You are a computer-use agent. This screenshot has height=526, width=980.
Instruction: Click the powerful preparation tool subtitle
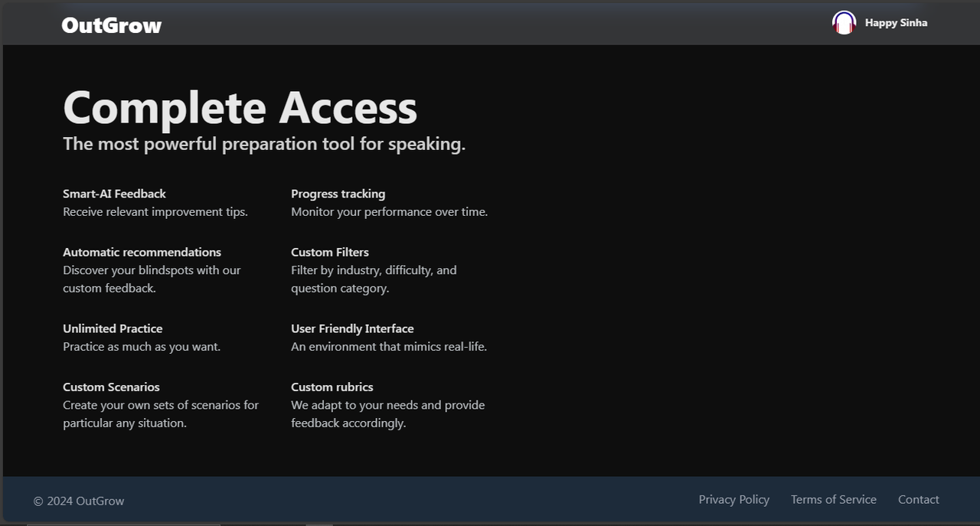click(264, 144)
